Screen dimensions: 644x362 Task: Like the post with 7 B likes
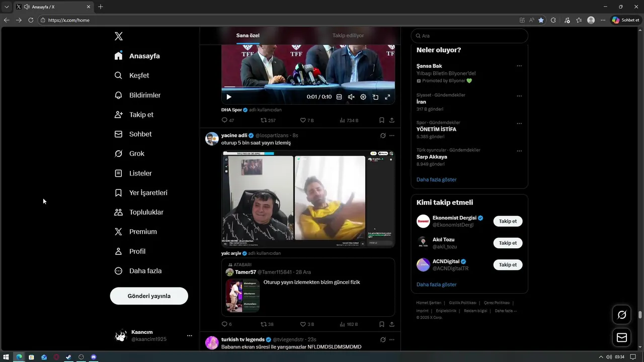click(x=307, y=120)
